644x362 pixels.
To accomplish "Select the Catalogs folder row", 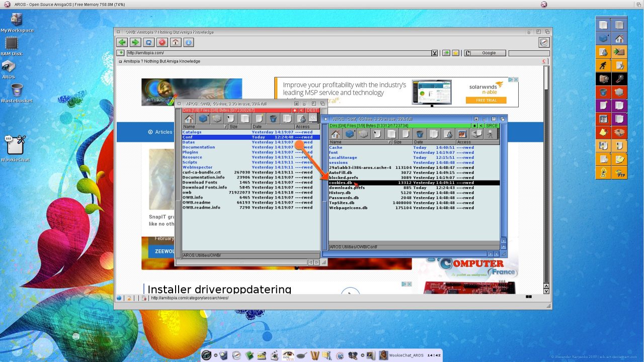I will (x=251, y=132).
